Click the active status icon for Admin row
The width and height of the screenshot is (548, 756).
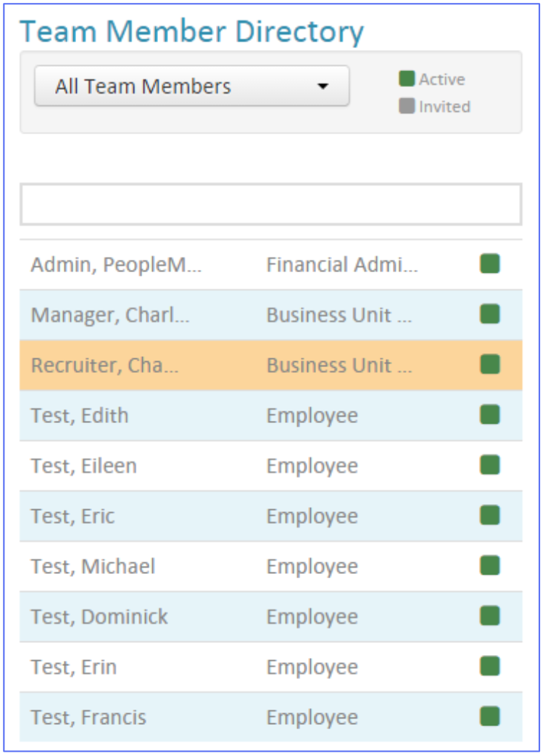click(490, 264)
